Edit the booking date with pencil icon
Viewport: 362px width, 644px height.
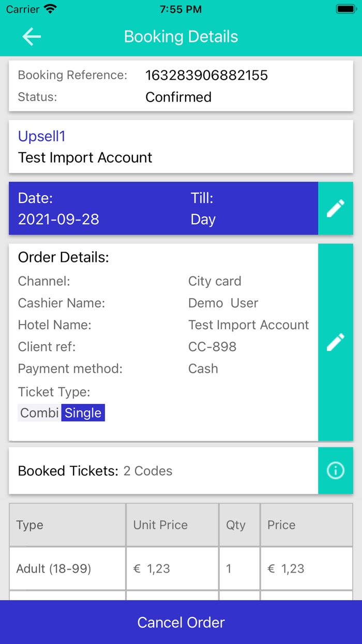pyautogui.click(x=336, y=209)
